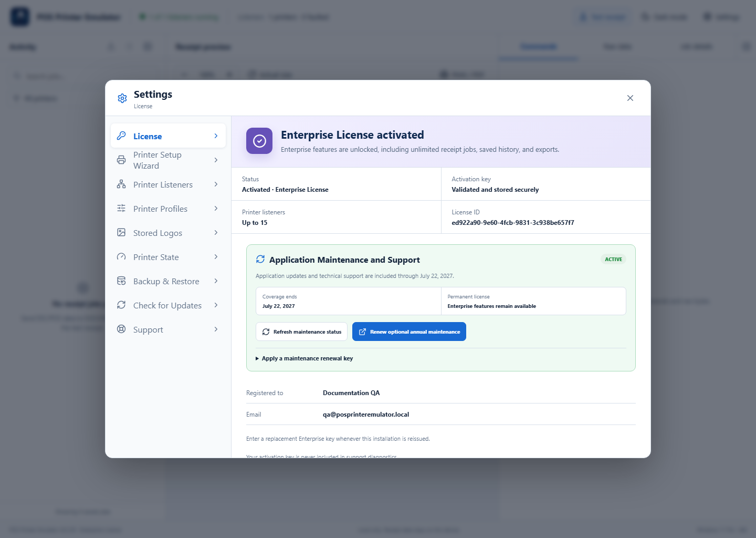Click the Check for Updates refresh icon

pyautogui.click(x=121, y=305)
